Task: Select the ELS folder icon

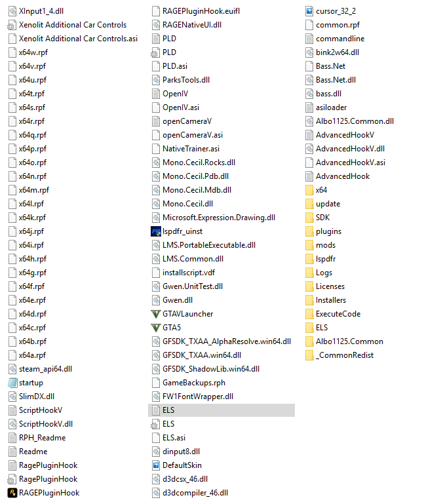Action: point(309,328)
